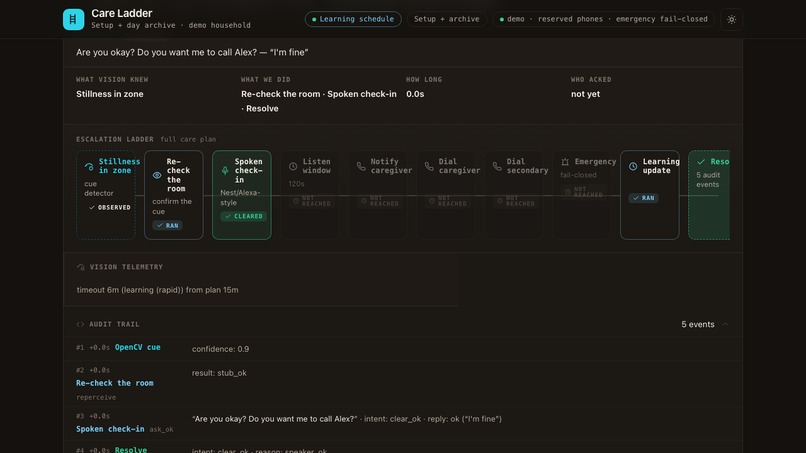Click the demo reserved phones status pill
The height and width of the screenshot is (453, 806).
(x=603, y=19)
